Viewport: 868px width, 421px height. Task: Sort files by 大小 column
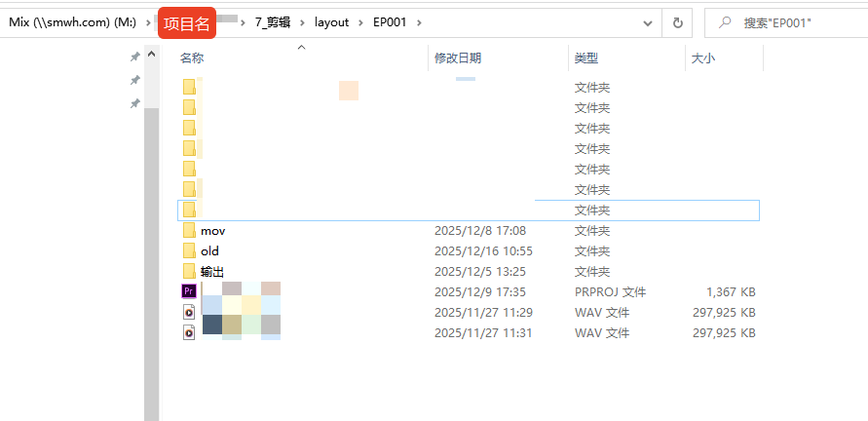click(x=703, y=58)
